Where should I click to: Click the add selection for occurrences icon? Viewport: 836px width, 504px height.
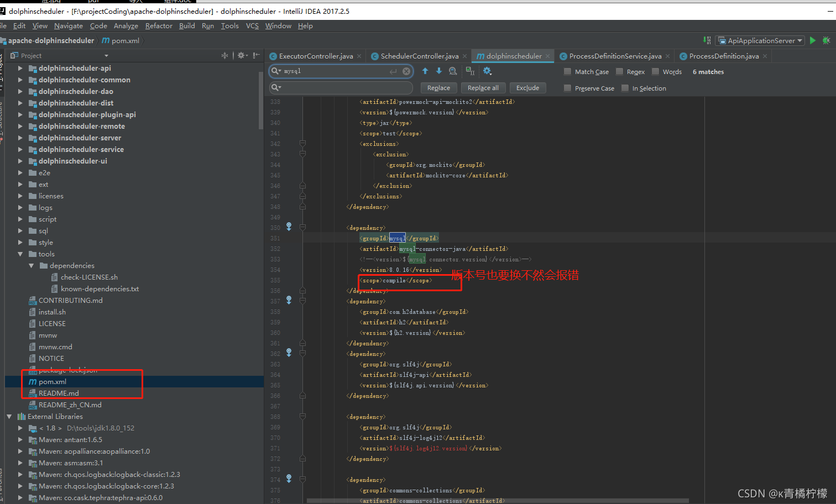click(470, 71)
